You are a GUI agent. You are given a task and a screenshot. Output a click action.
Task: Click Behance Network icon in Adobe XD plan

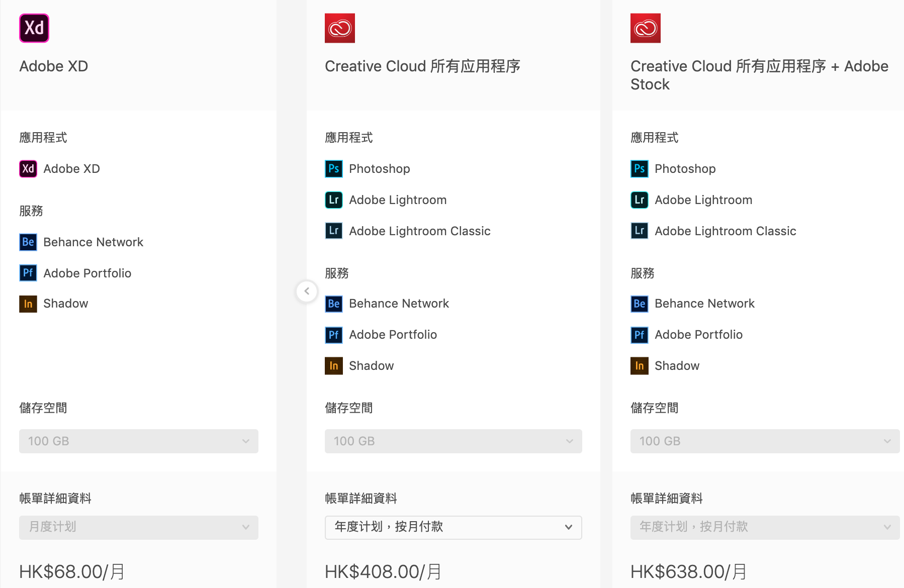tap(28, 242)
